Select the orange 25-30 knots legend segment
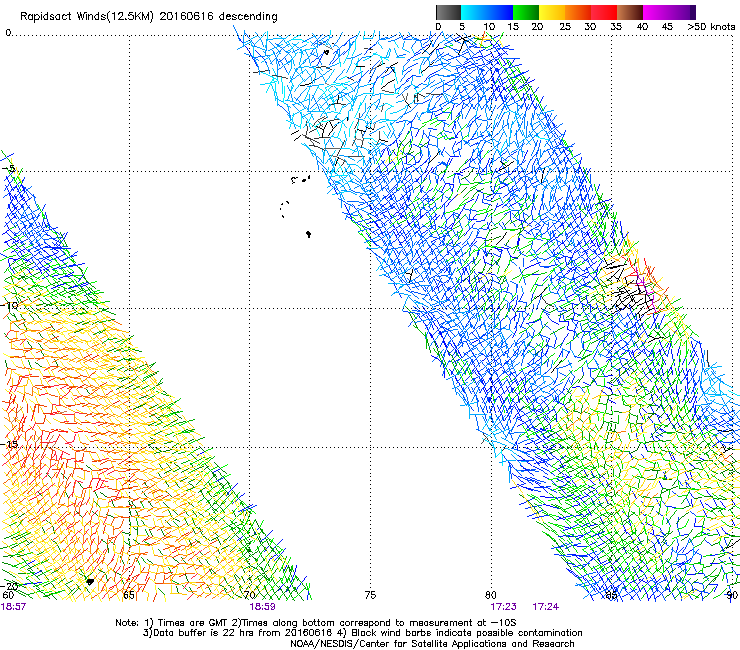Viewport: 740px width, 650px height. 578,12
